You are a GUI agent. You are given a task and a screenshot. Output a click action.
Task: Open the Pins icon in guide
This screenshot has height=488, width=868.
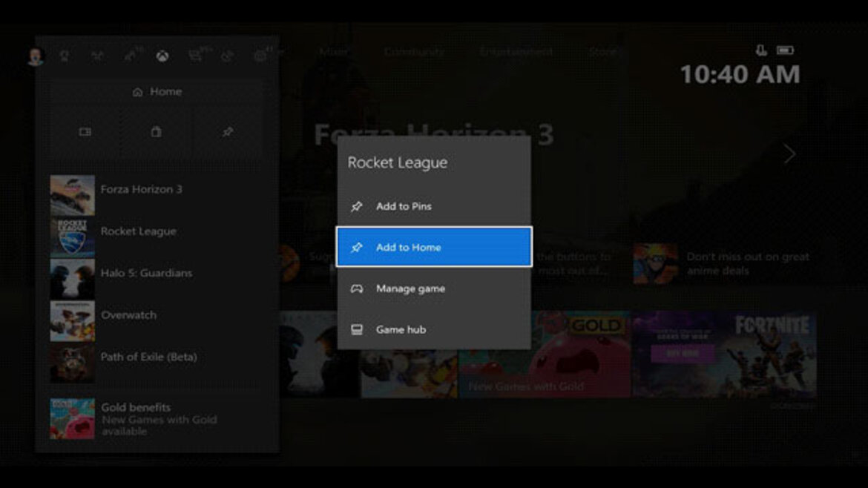tap(228, 132)
